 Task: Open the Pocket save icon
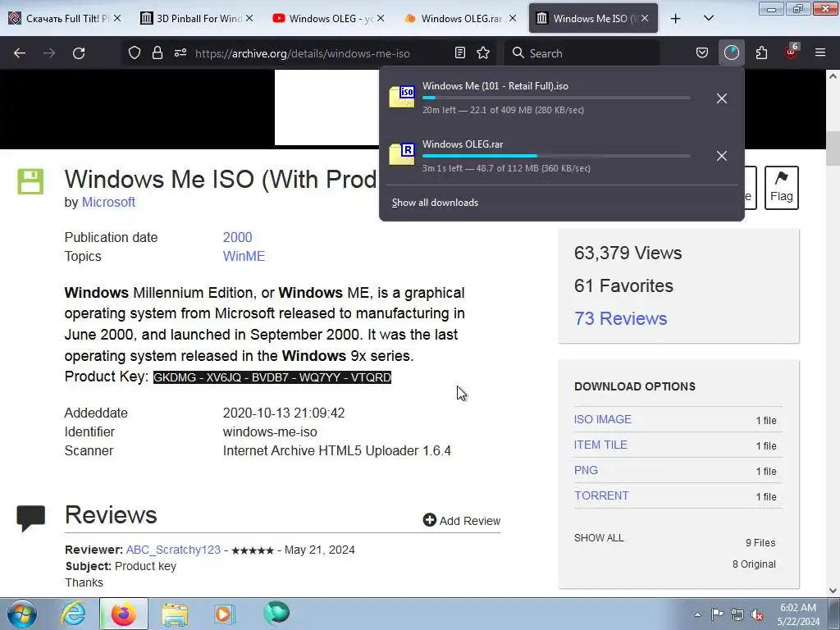click(x=702, y=53)
